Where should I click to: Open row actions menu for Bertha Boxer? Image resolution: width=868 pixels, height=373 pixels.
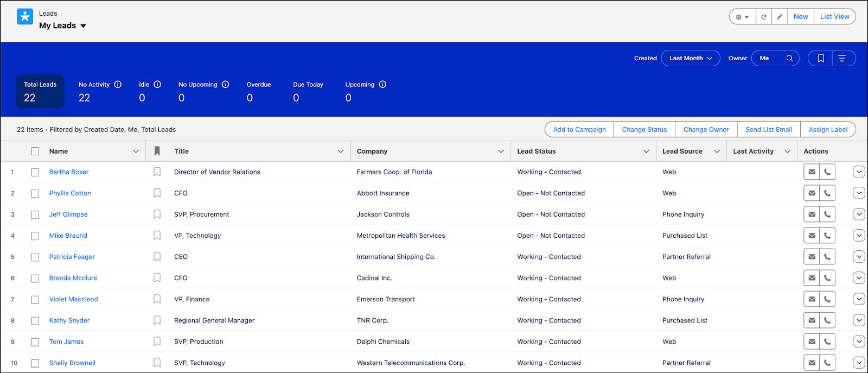point(859,172)
